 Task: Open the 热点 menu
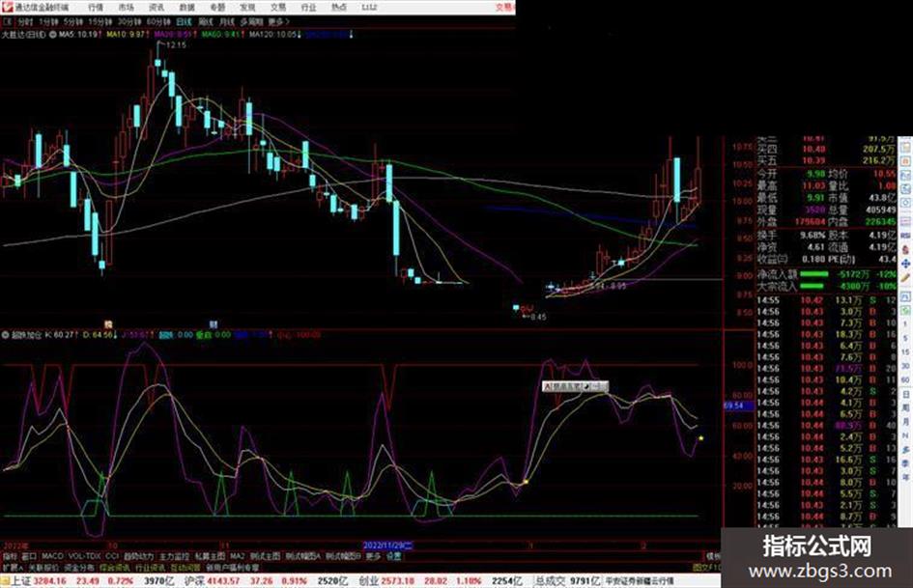click(x=339, y=8)
